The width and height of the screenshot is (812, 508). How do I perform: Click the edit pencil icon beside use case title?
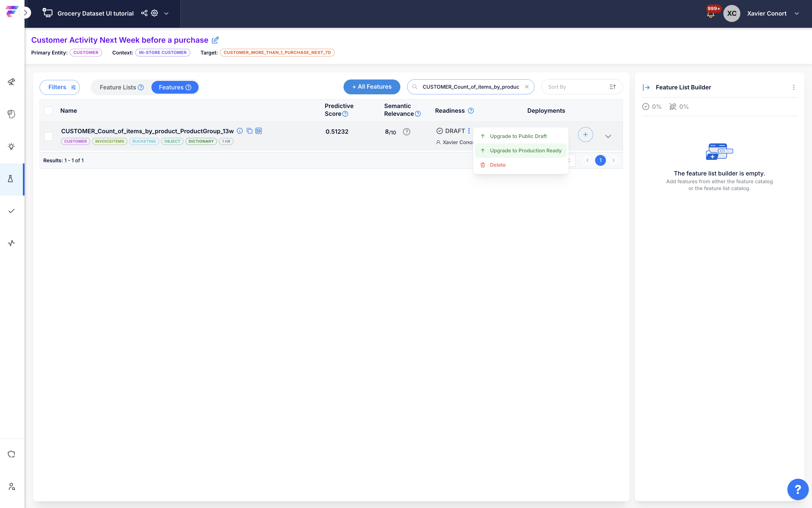click(x=215, y=40)
